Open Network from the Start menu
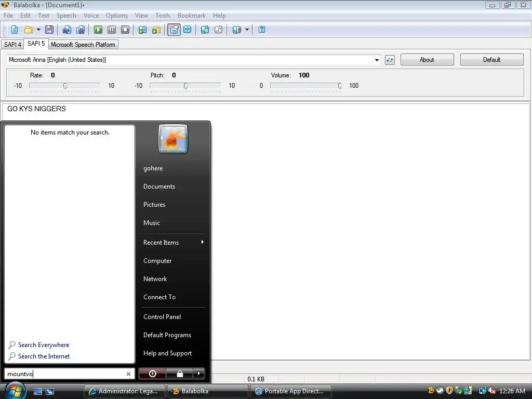 coord(155,279)
